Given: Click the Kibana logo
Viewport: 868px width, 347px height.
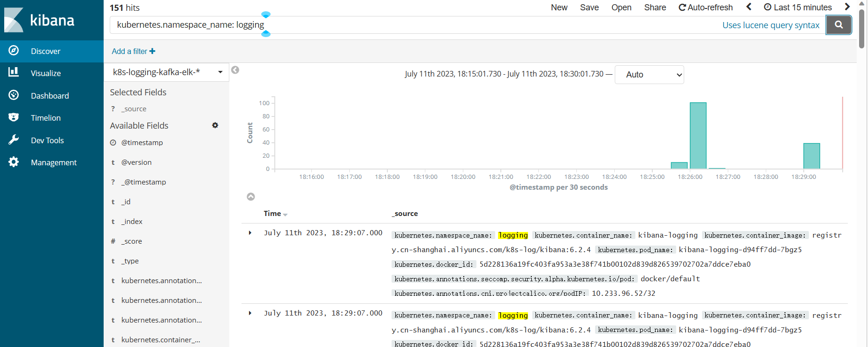Looking at the screenshot, I should click(x=39, y=20).
